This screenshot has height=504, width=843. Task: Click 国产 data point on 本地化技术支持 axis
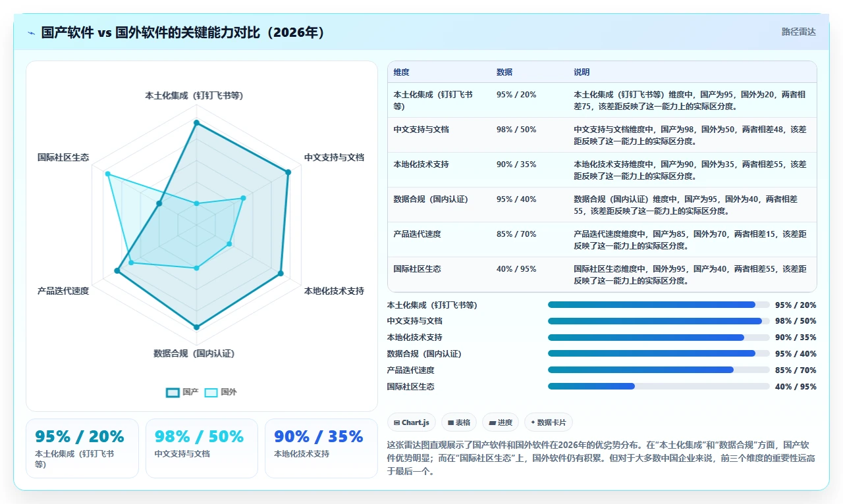[281, 273]
